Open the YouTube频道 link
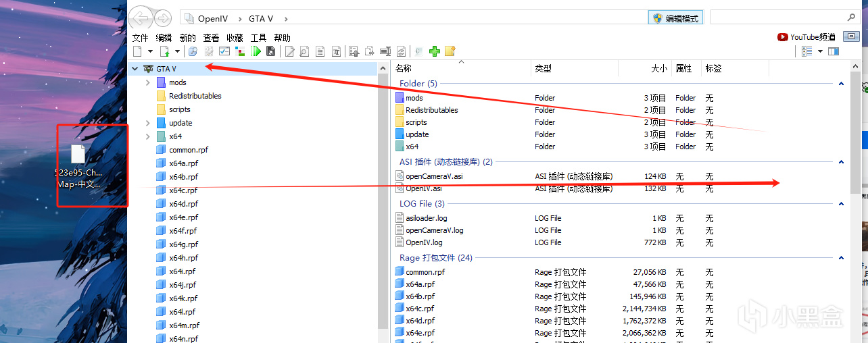Screen dimensions: 868x343 pos(806,37)
